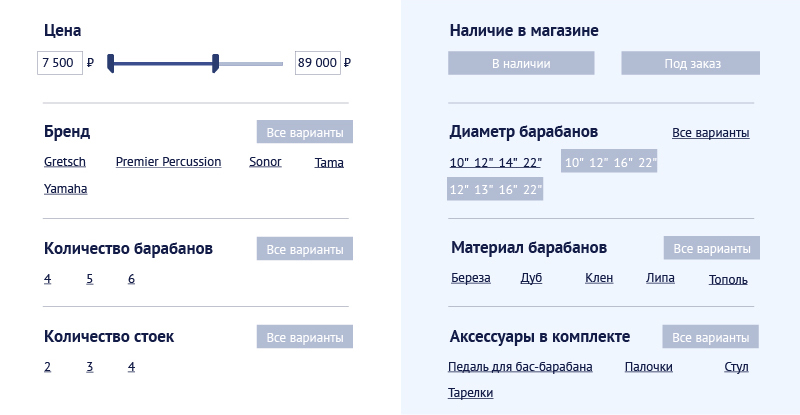
Task: Toggle the 'В наличии' availability button
Action: [521, 64]
